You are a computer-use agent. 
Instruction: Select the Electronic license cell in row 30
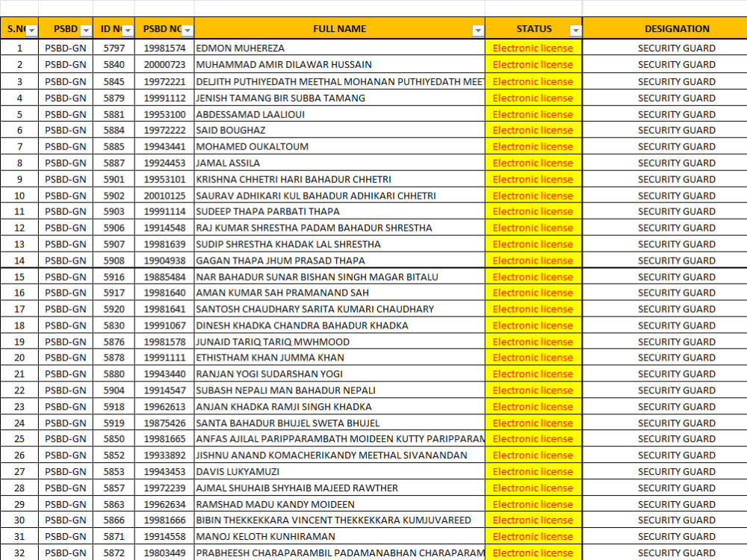533,520
